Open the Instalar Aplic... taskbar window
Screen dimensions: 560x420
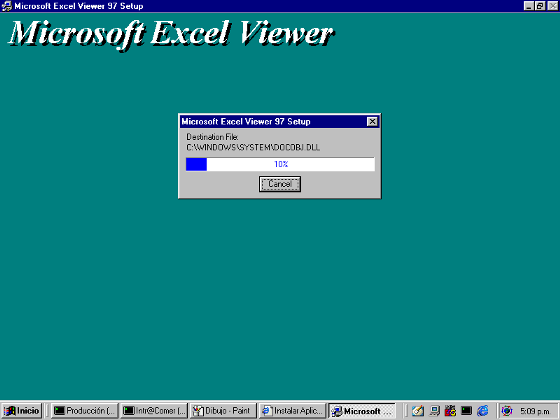[292, 411]
